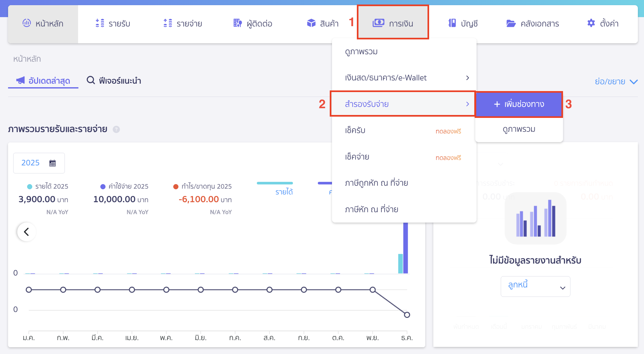Click the home dashboard icon in nav
The height and width of the screenshot is (354, 644).
click(x=26, y=23)
